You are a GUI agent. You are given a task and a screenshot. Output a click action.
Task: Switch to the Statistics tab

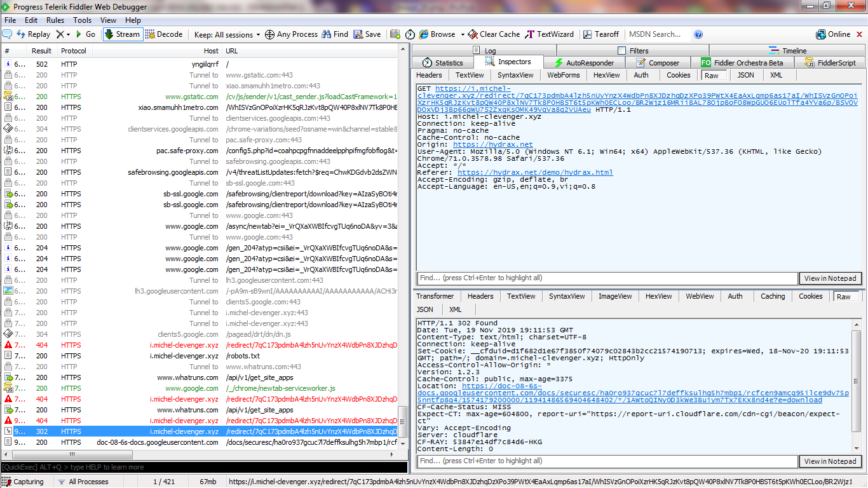pyautogui.click(x=443, y=62)
